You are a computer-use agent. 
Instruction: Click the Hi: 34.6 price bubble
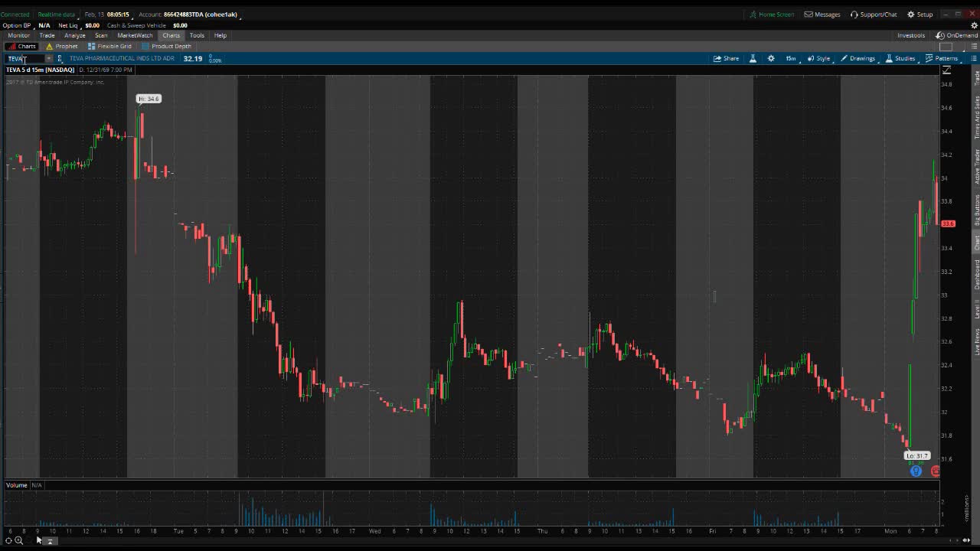149,99
